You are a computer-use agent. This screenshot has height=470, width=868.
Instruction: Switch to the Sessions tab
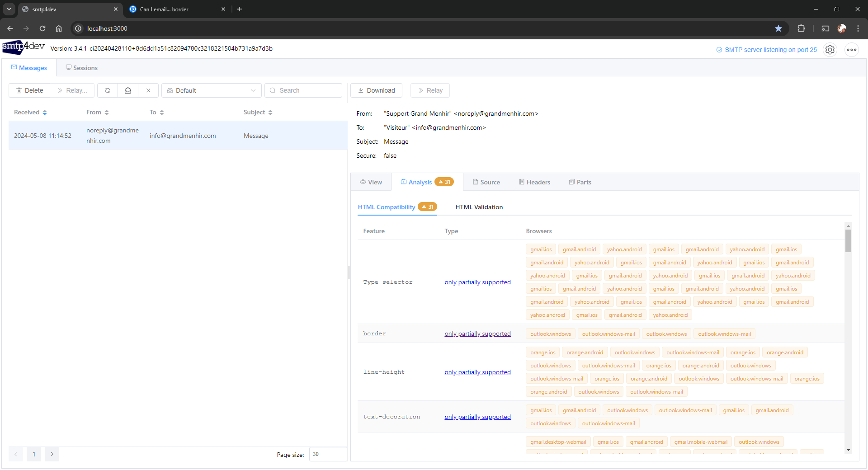tap(81, 68)
